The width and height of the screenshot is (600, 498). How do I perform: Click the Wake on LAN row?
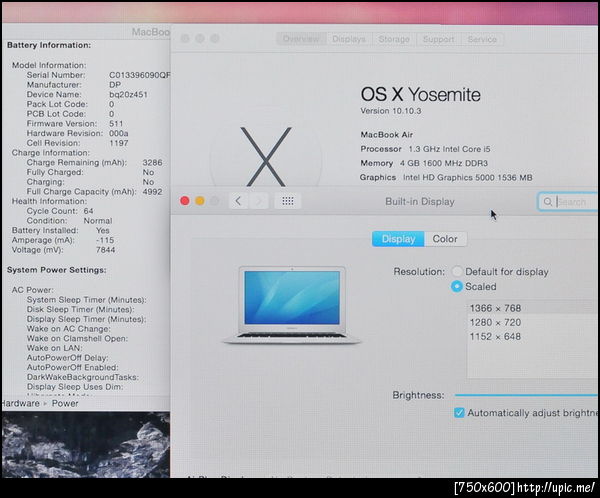[54, 348]
